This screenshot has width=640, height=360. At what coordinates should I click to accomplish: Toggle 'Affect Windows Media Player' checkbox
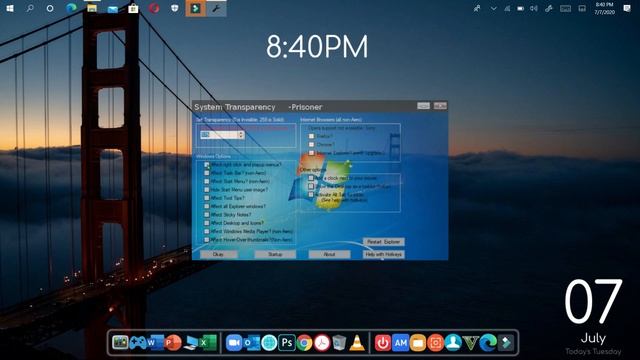[207, 231]
